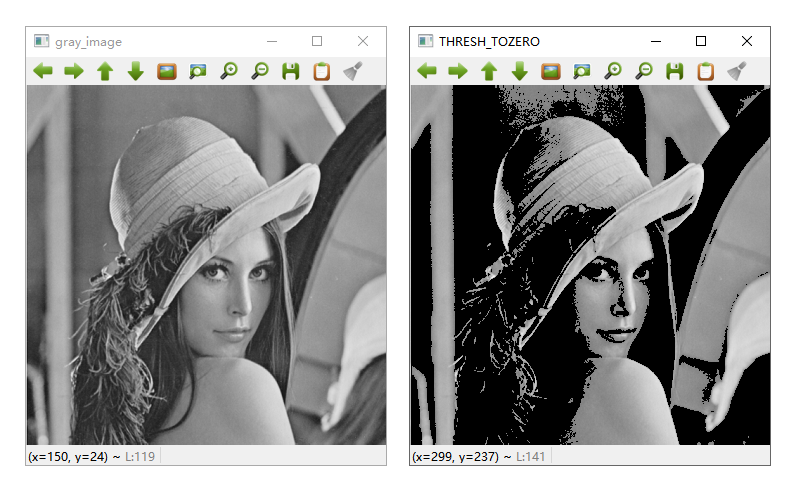
Task: Pan left in THRESH_TOZERO window
Action: point(427,71)
